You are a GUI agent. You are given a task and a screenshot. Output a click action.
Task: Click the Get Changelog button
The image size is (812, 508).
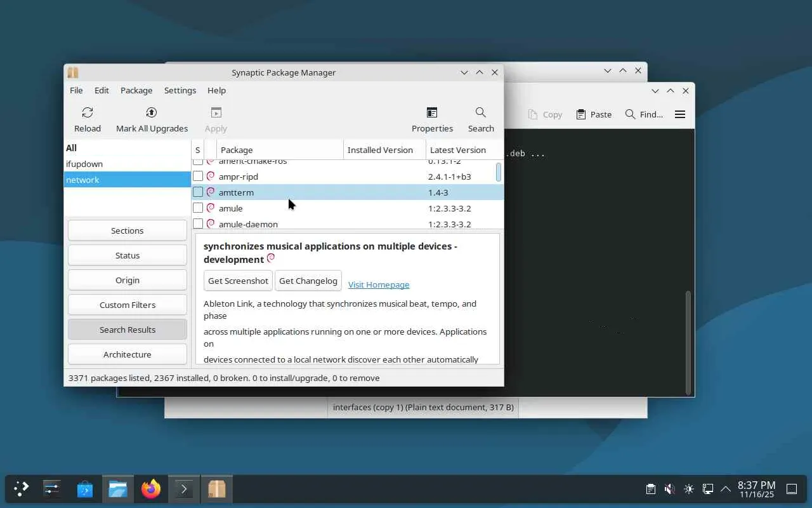pyautogui.click(x=308, y=281)
